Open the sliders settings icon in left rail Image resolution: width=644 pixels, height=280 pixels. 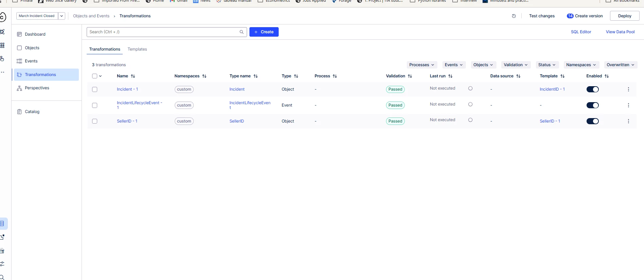tap(2, 264)
